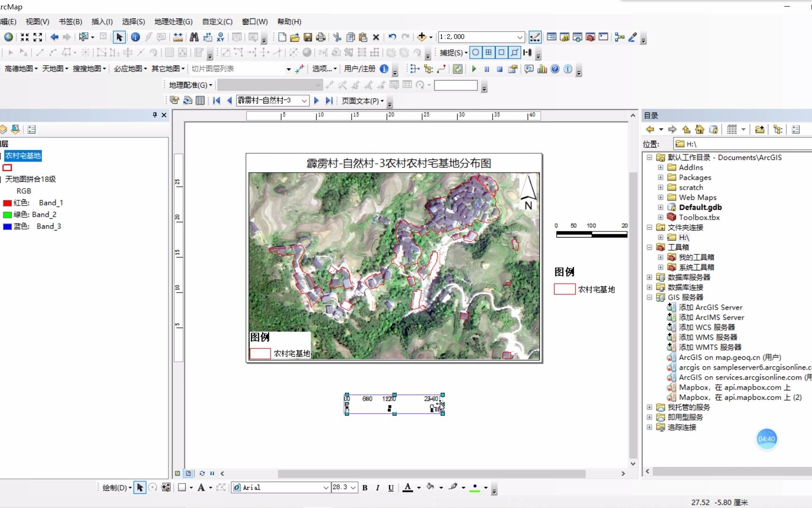
Task: Collapse the GIS 服务器 tree node
Action: tap(649, 297)
